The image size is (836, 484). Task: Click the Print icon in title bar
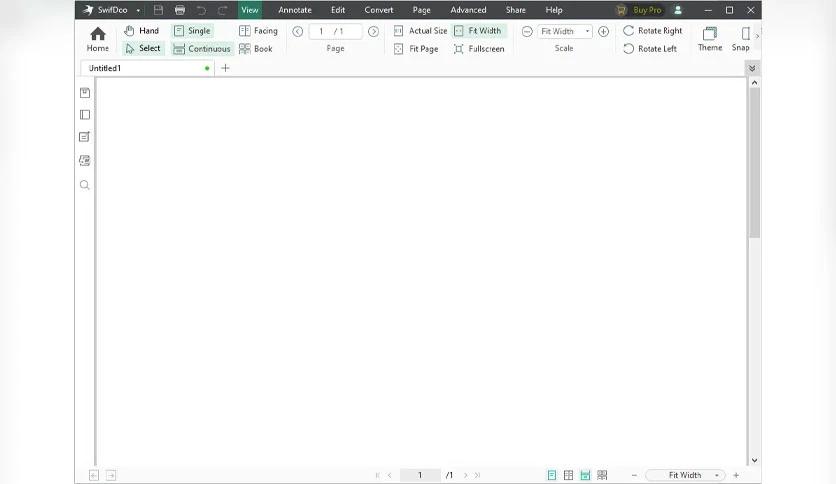pyautogui.click(x=180, y=10)
